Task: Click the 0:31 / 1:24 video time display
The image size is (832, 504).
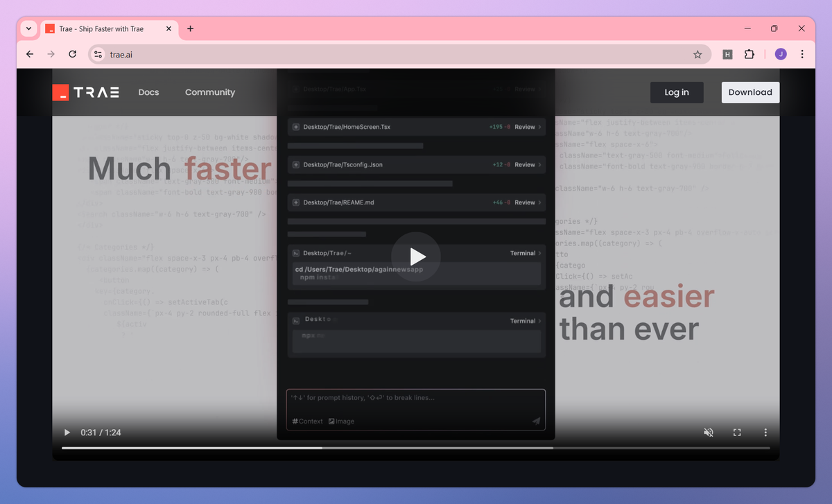Action: 101,433
